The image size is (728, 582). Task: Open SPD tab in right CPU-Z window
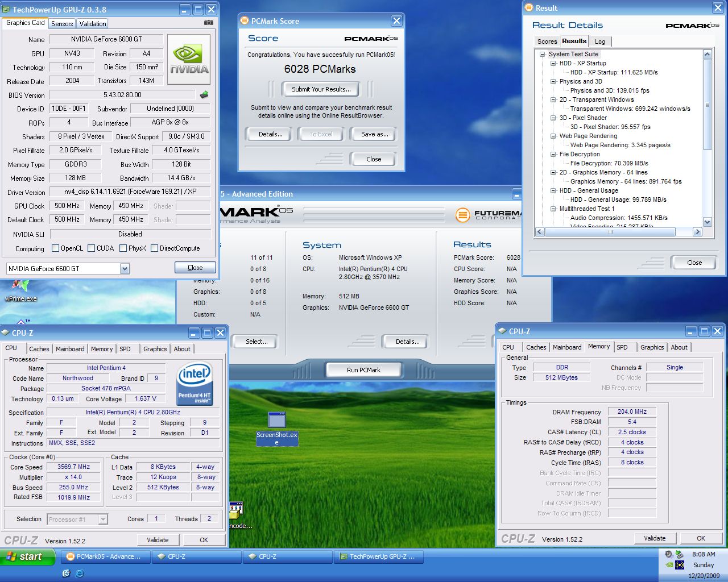(622, 347)
